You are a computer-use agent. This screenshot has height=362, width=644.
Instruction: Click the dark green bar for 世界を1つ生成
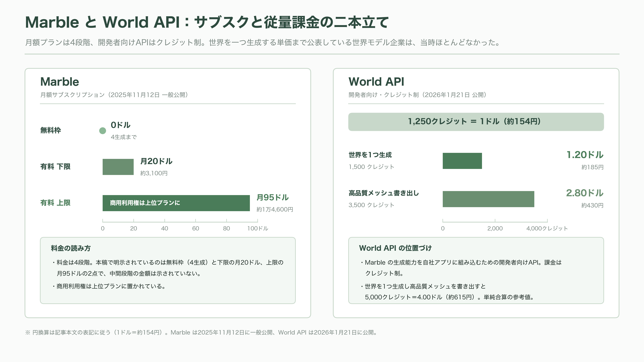click(x=462, y=161)
